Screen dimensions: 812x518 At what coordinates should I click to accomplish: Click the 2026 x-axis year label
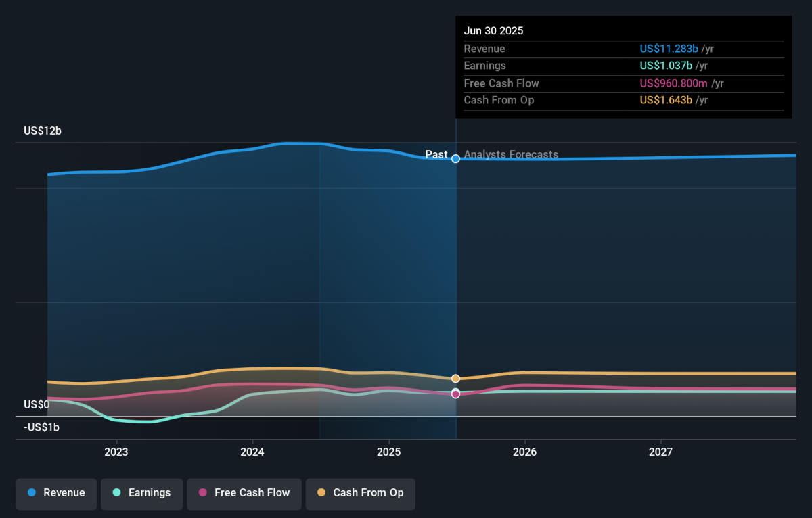pyautogui.click(x=525, y=451)
